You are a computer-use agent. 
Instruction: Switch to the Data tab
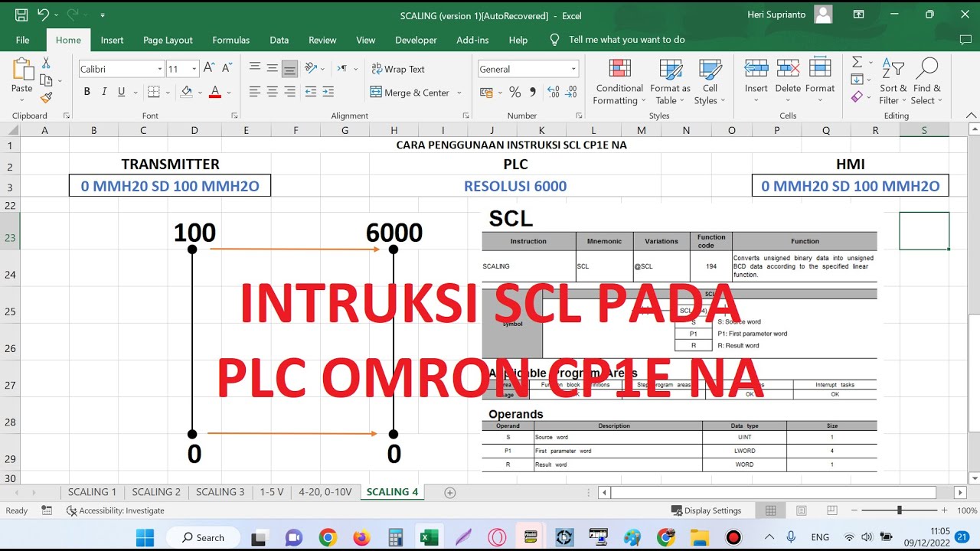pos(279,40)
